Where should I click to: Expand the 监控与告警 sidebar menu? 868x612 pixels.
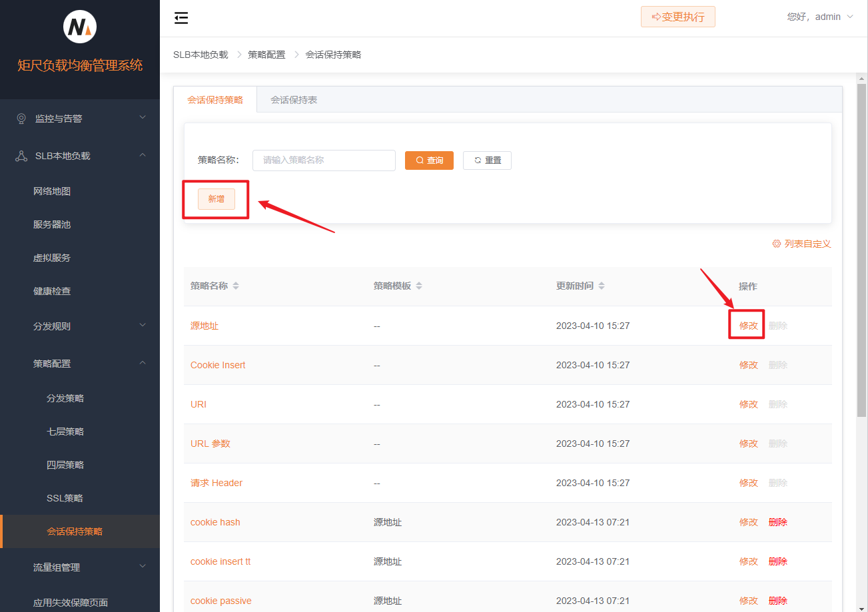click(80, 119)
